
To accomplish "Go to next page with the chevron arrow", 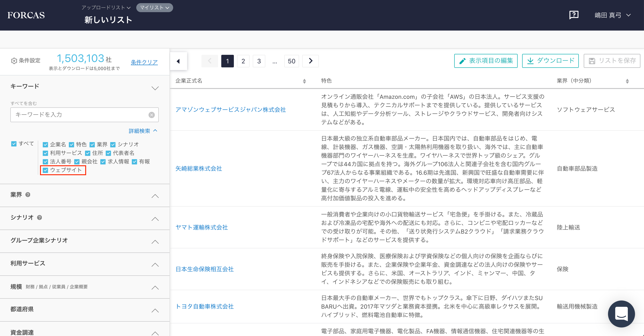I will coord(310,61).
